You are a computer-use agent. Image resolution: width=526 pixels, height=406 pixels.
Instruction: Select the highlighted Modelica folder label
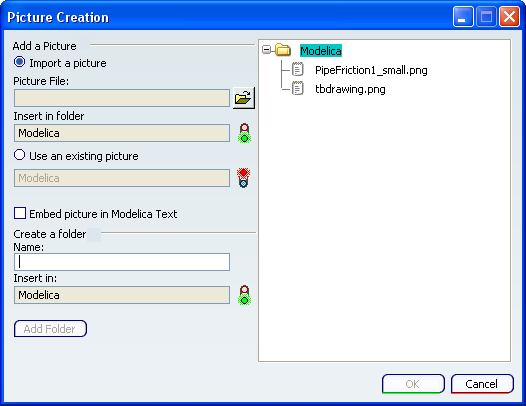coord(321,51)
